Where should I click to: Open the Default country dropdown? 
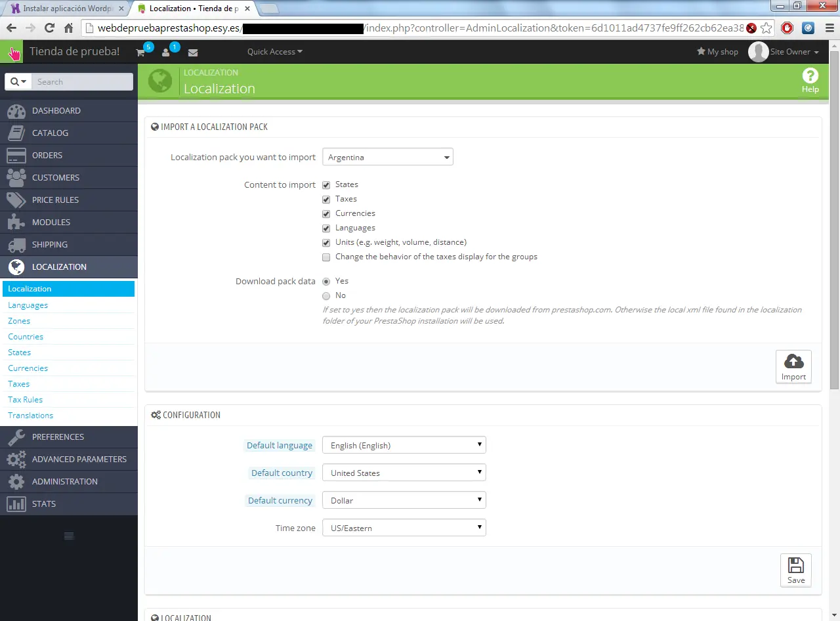tap(404, 473)
